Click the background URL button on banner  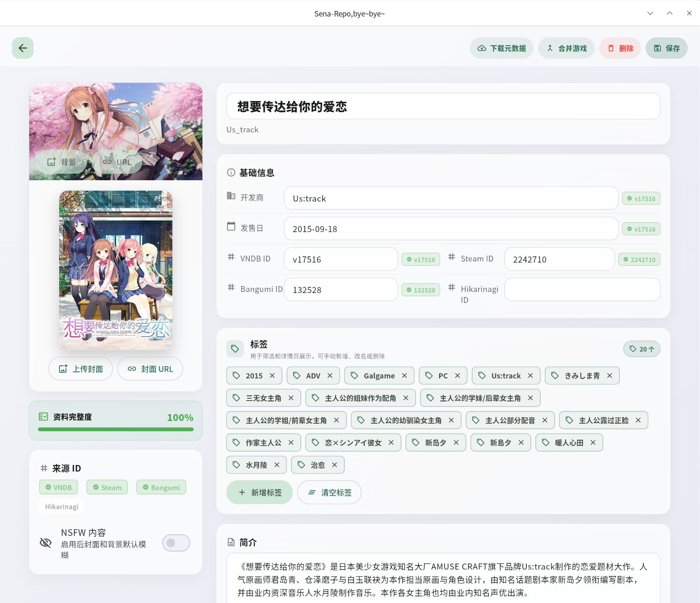117,162
